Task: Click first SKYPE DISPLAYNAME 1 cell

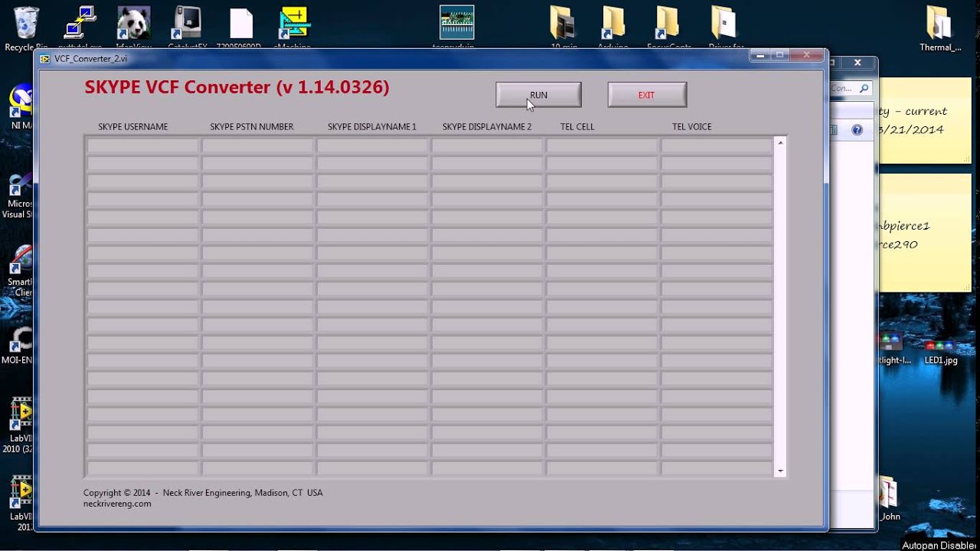Action: pos(372,145)
